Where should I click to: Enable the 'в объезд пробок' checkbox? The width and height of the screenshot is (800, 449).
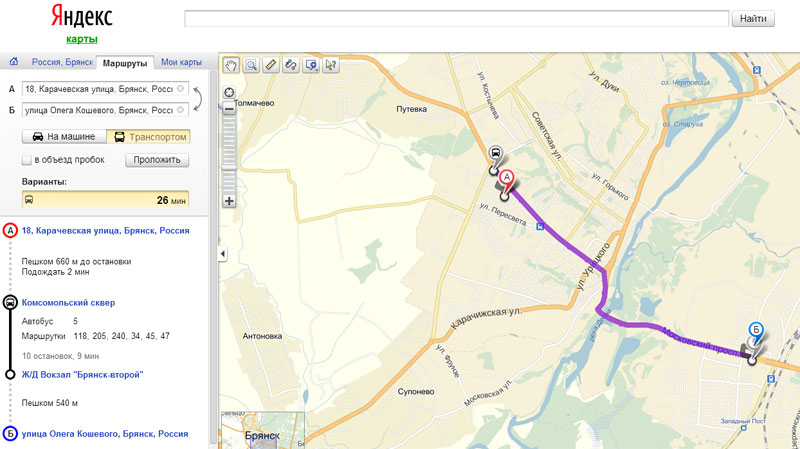tap(27, 160)
